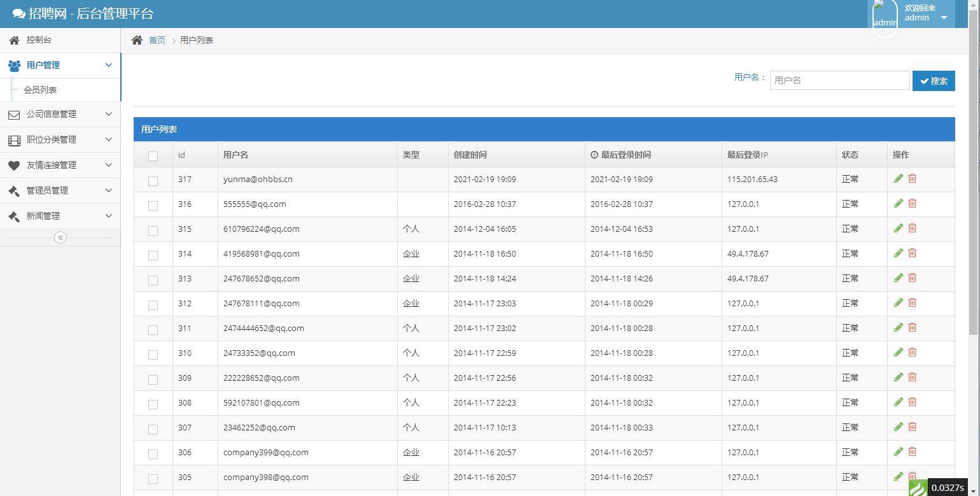
Task: Check the checkbox for company399@qq.com row
Action: pyautogui.click(x=153, y=453)
